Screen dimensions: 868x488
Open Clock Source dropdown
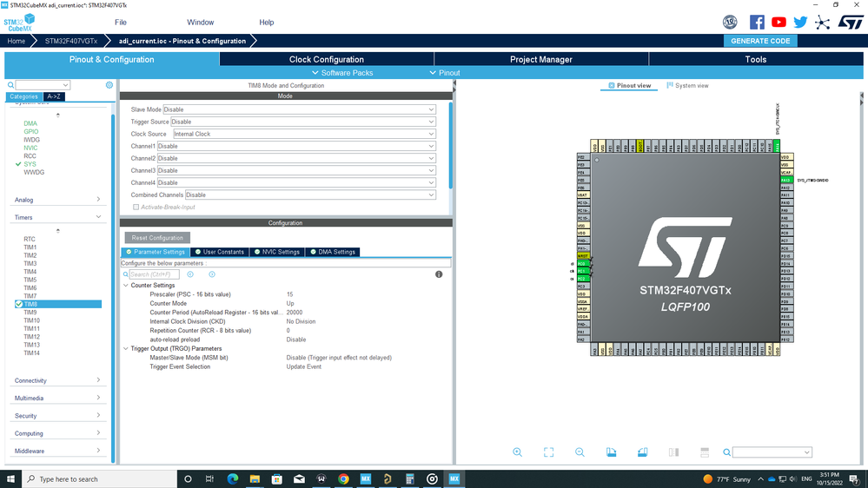click(x=304, y=134)
